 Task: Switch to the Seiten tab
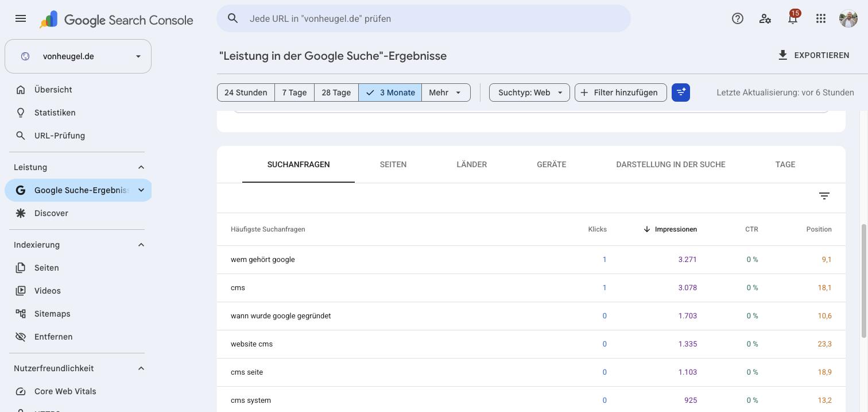tap(393, 164)
